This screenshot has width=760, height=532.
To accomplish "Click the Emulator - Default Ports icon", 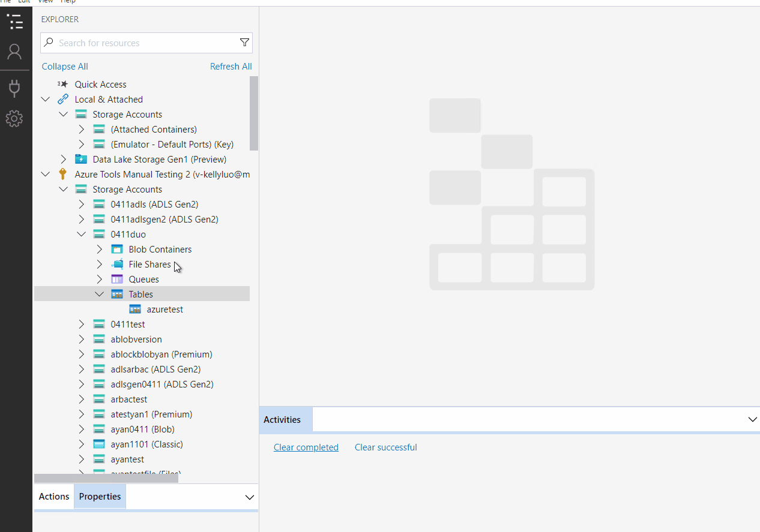I will pyautogui.click(x=99, y=145).
